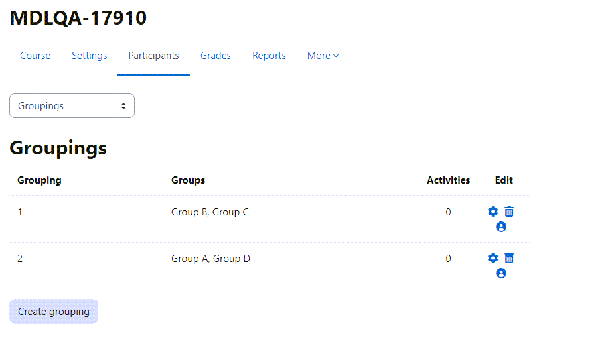
Task: Click the Edit column header
Action: 504,180
